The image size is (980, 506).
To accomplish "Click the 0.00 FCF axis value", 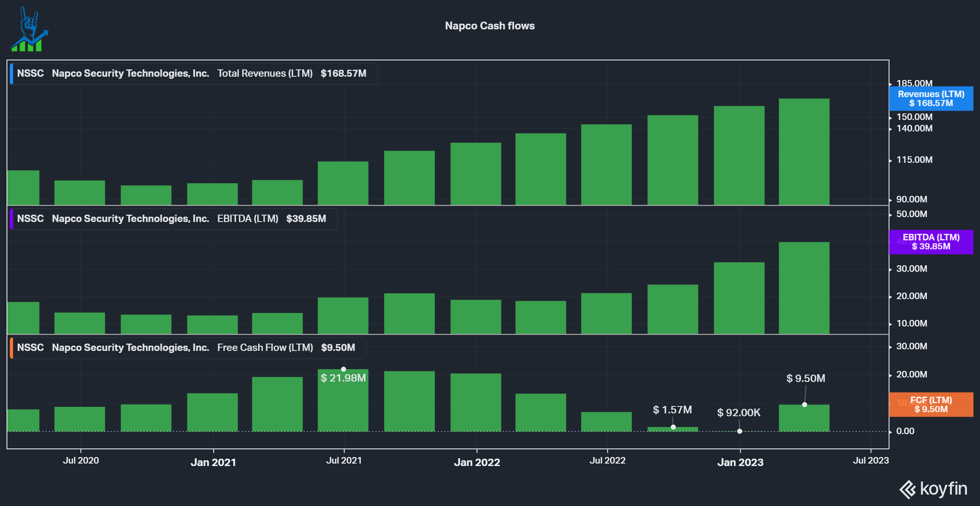I will coord(905,431).
